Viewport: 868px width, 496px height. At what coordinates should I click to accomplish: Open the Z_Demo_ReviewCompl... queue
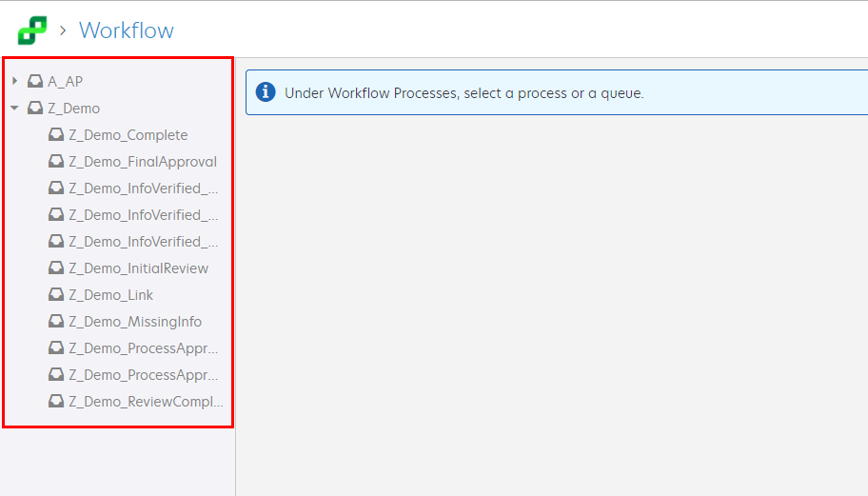(x=147, y=402)
